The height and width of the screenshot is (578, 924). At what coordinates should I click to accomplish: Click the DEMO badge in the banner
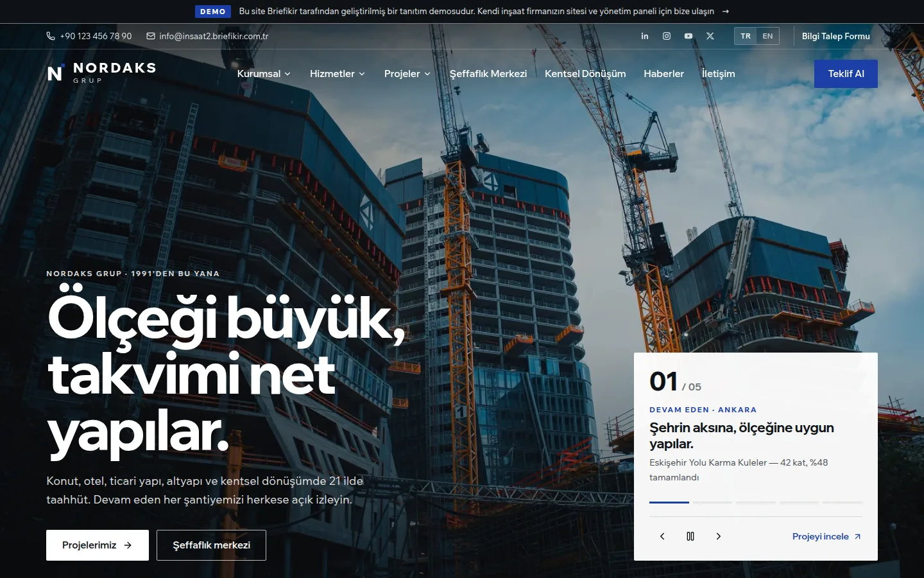coord(213,12)
